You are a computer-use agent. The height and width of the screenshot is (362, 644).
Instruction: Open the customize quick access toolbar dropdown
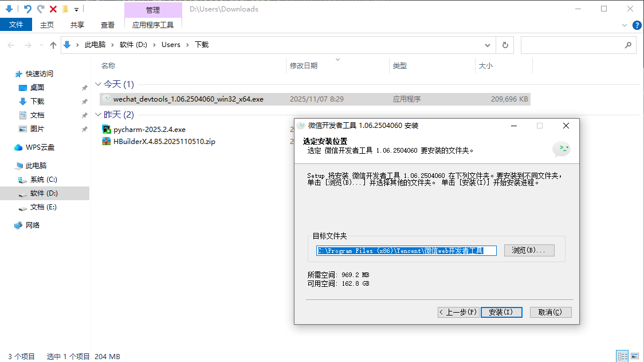pos(76,9)
